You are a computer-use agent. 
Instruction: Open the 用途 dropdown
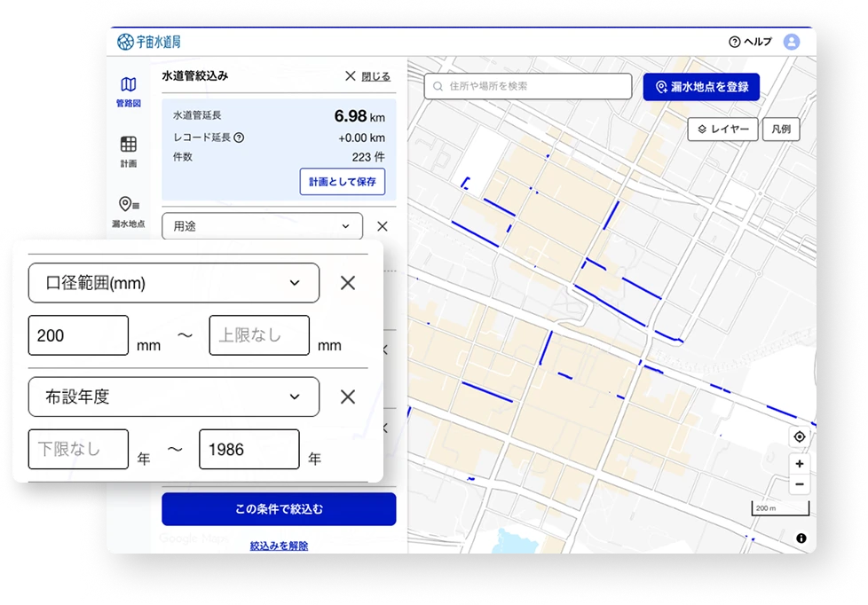(263, 226)
